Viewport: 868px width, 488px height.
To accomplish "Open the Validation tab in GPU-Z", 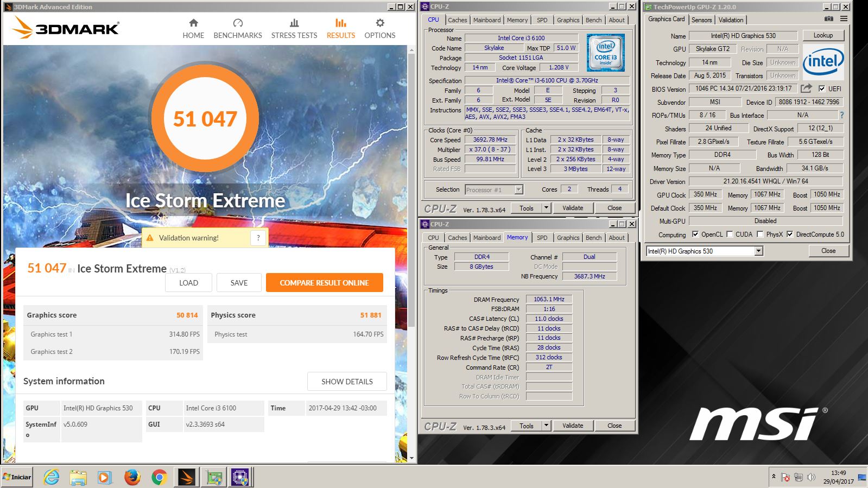I will [x=731, y=20].
